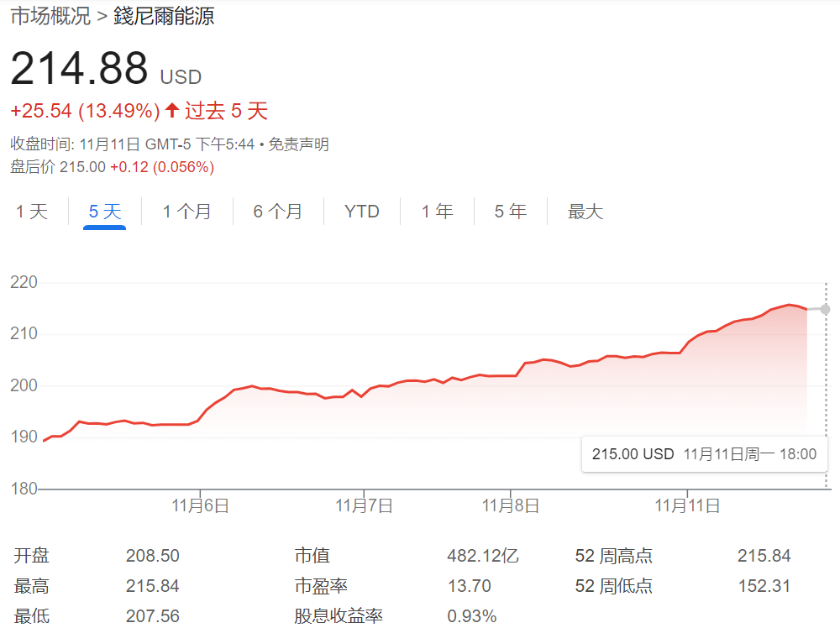Click the 最低 value 207.56
840x628 pixels.
[153, 615]
